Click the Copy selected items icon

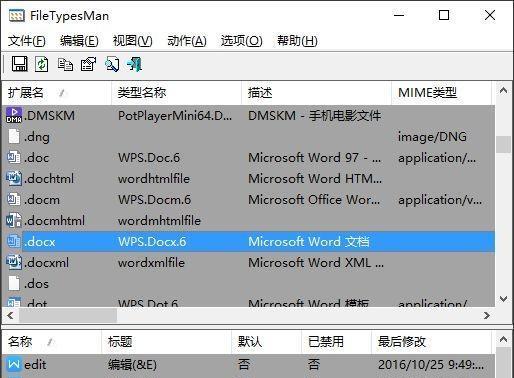coord(65,64)
